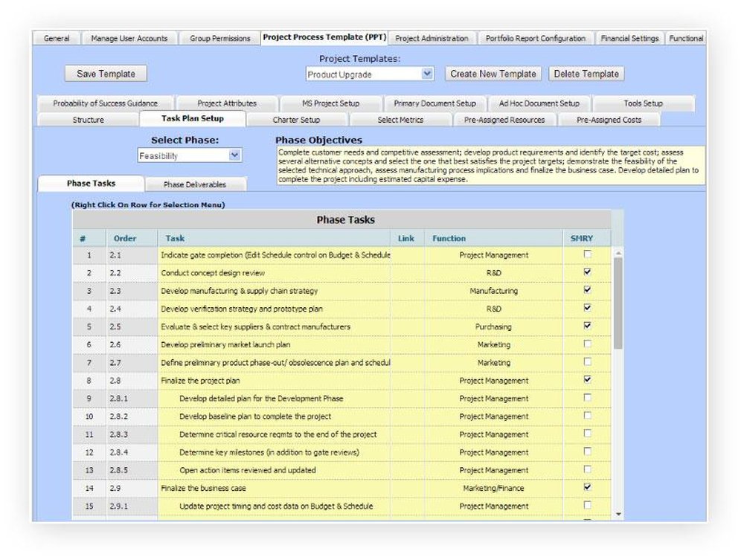Open the Ad Hoc Document Setup tab
The width and height of the screenshot is (744, 560).
[539, 103]
